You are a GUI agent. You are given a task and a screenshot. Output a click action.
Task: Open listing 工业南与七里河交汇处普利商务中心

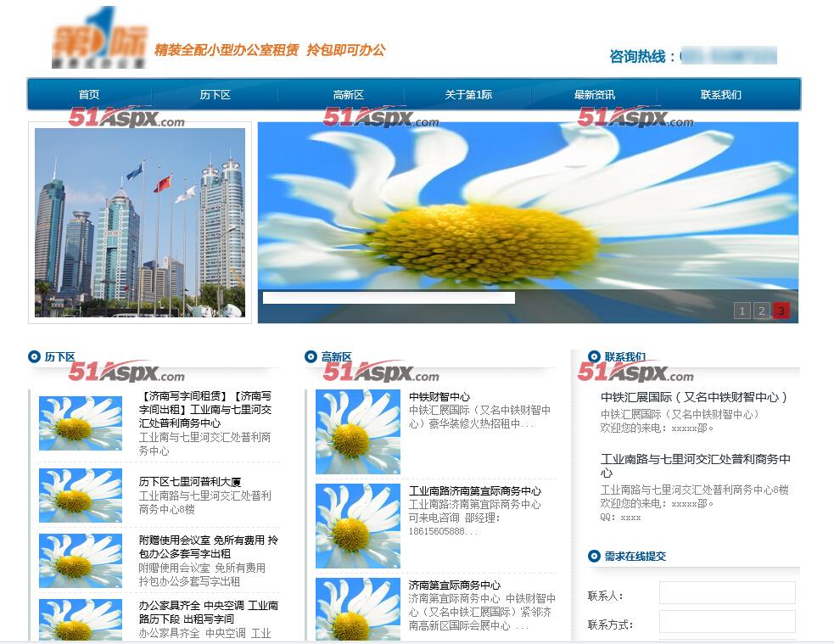(205, 410)
